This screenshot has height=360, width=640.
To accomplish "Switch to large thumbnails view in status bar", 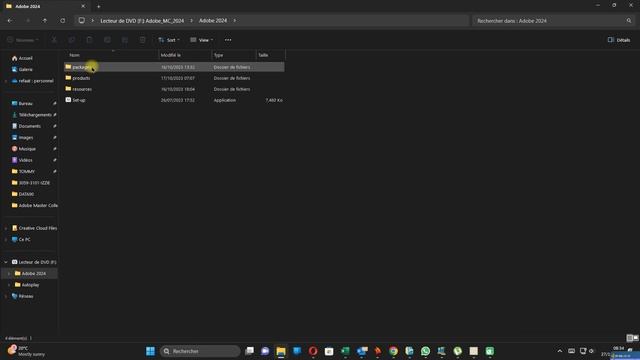I will pyautogui.click(x=636, y=338).
